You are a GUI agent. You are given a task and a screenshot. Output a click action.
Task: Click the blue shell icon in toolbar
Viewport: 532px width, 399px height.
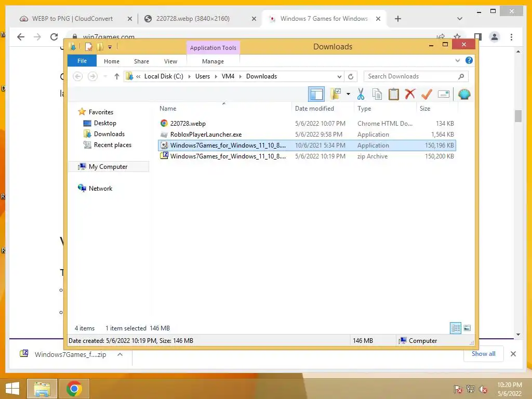coord(464,94)
